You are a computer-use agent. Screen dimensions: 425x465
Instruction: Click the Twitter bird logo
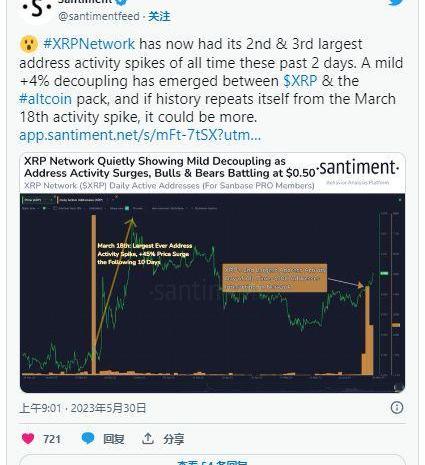pyautogui.click(x=397, y=2)
